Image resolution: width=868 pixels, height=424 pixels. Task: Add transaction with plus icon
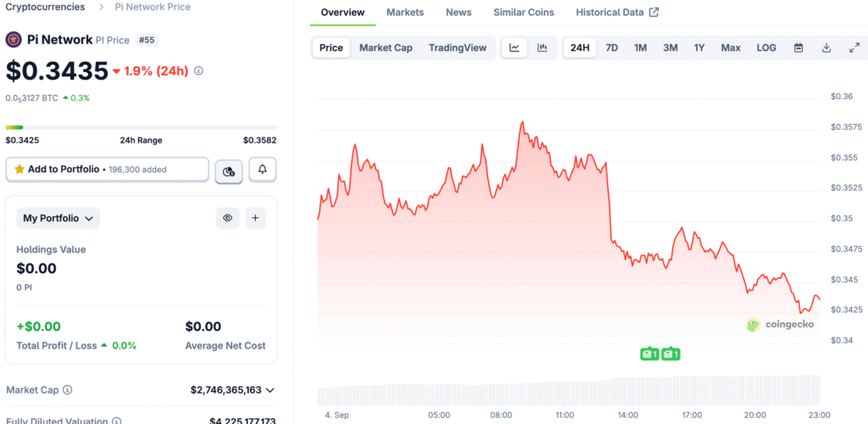[255, 218]
